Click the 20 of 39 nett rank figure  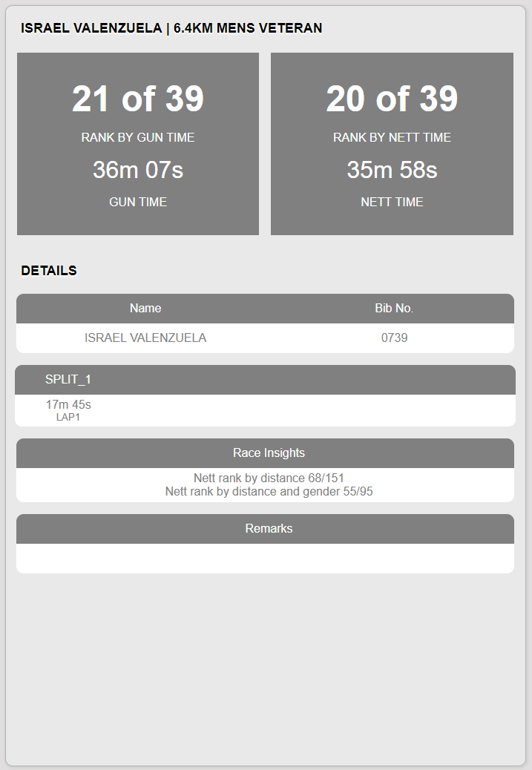(392, 99)
